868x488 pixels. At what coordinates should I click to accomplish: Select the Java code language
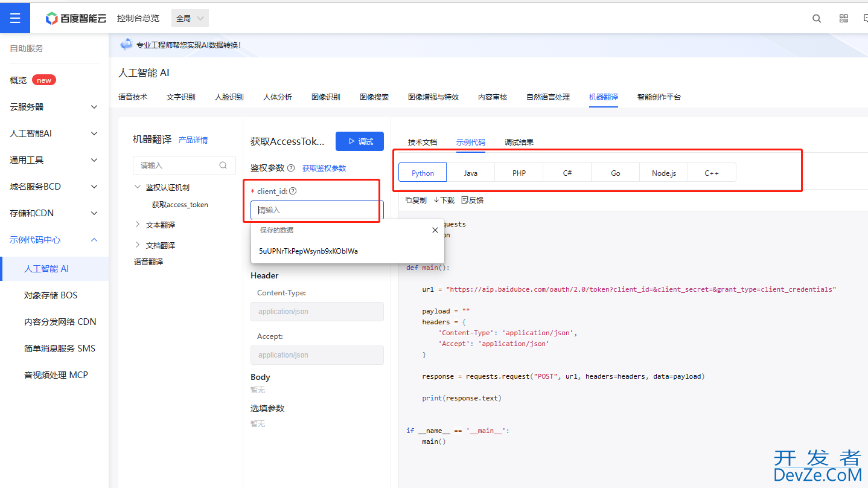click(x=471, y=173)
